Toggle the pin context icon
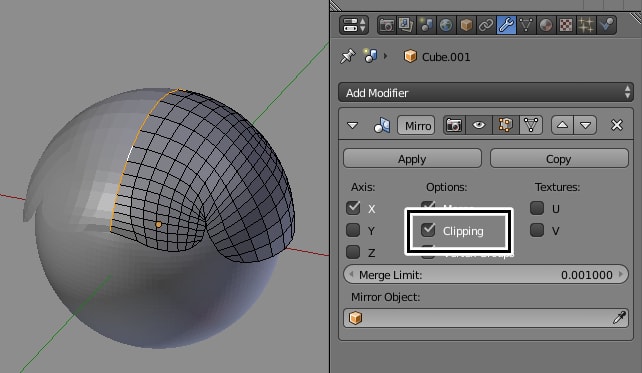Image resolution: width=642 pixels, height=373 pixels. [x=348, y=56]
